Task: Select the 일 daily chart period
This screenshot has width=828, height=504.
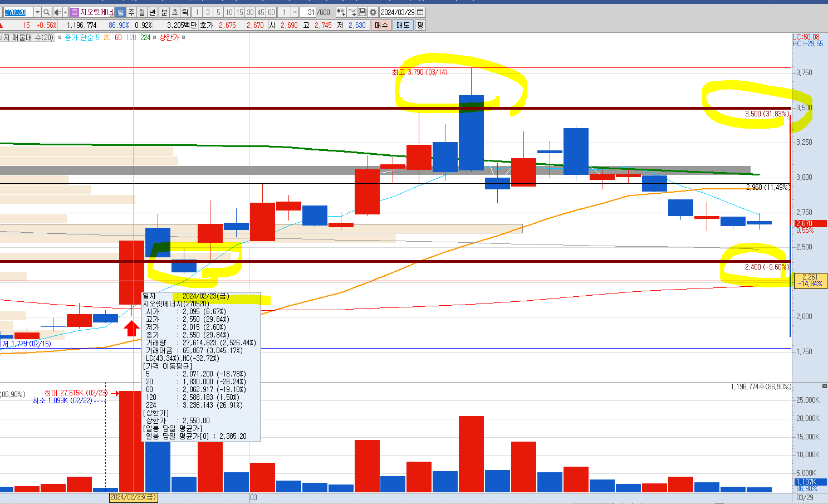Action: click(120, 12)
